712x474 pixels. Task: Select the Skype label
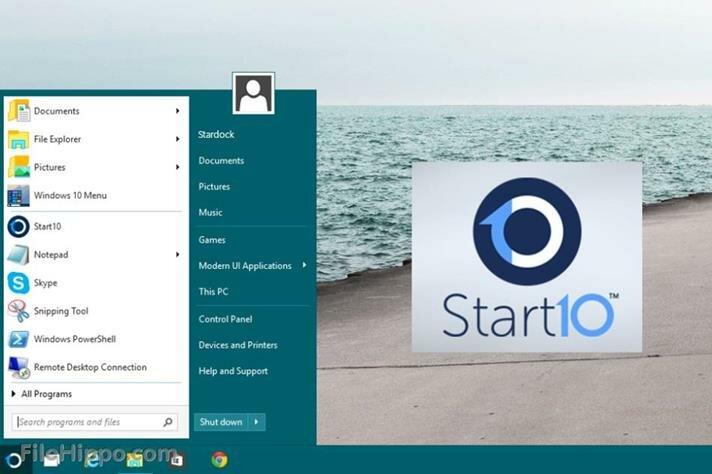(45, 283)
